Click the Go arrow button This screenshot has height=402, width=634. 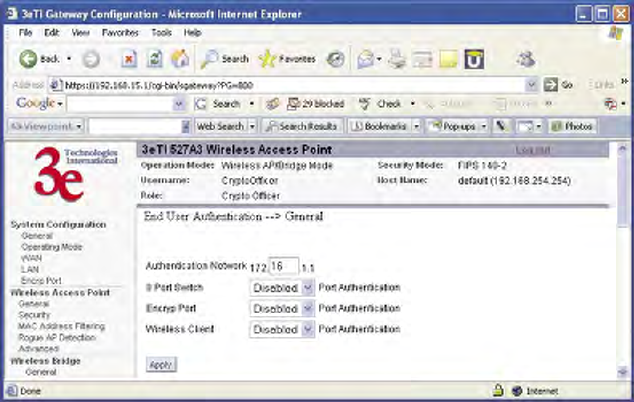(558, 85)
